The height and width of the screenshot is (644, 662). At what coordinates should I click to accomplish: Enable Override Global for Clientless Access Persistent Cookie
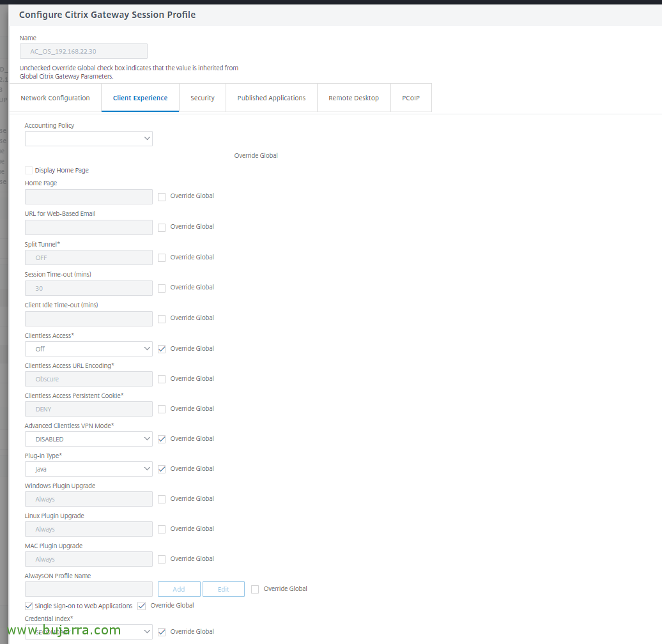point(162,409)
